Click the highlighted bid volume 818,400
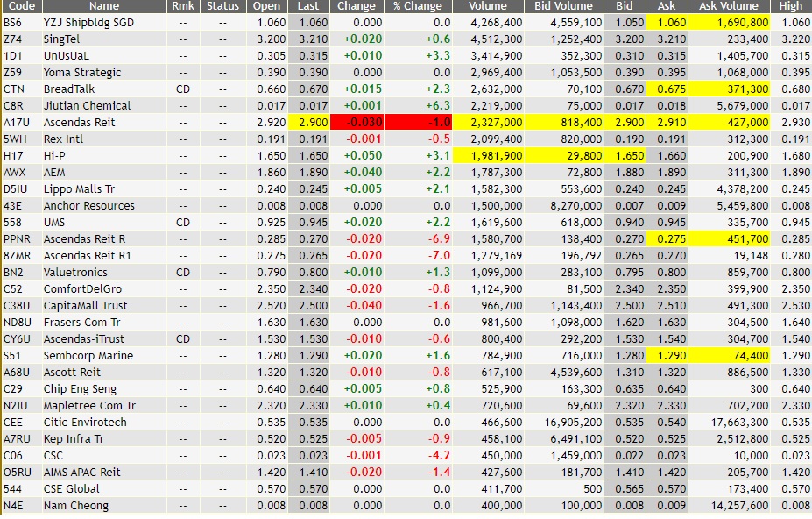812x519 pixels. (x=563, y=123)
